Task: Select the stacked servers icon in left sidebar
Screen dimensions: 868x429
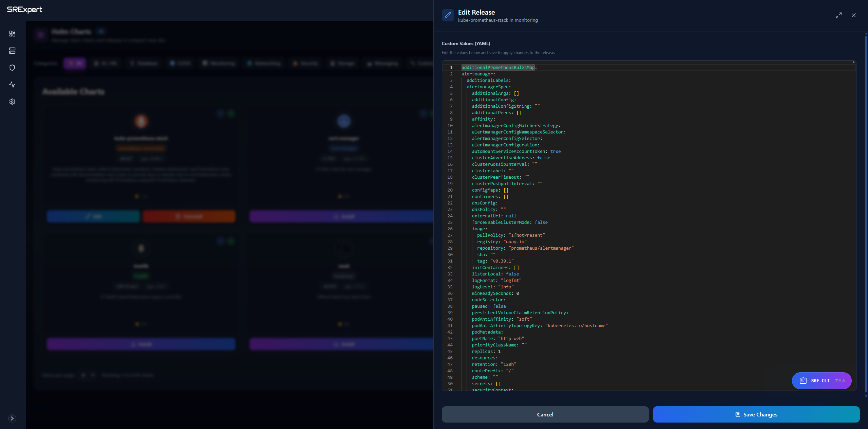Action: (12, 51)
